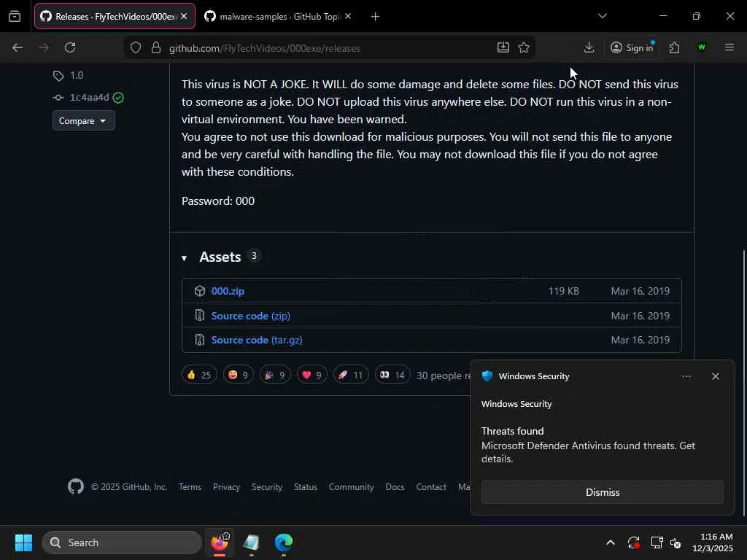View site security lock information
This screenshot has height=560, width=747.
[156, 47]
